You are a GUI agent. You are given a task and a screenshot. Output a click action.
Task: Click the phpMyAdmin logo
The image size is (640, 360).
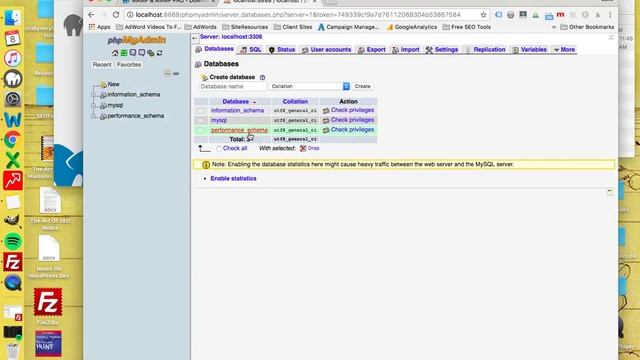click(x=137, y=40)
